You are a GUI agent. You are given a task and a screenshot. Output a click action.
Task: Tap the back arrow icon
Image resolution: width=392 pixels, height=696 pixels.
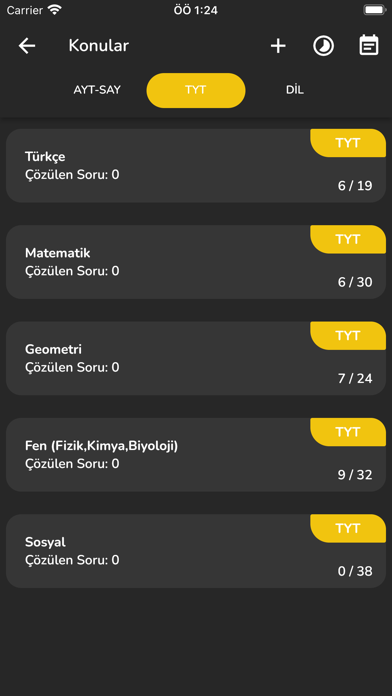tap(27, 46)
